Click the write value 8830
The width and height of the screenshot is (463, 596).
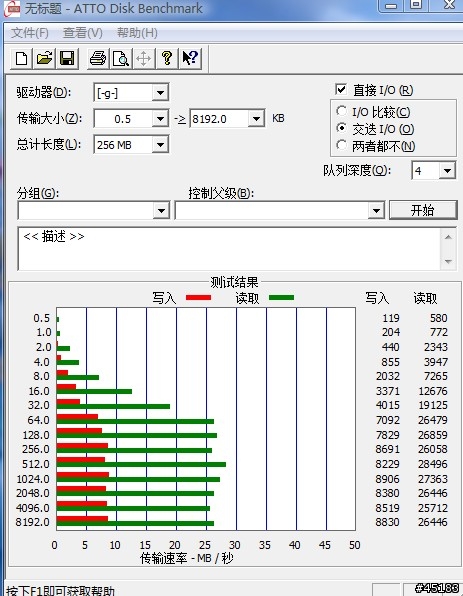pyautogui.click(x=387, y=522)
